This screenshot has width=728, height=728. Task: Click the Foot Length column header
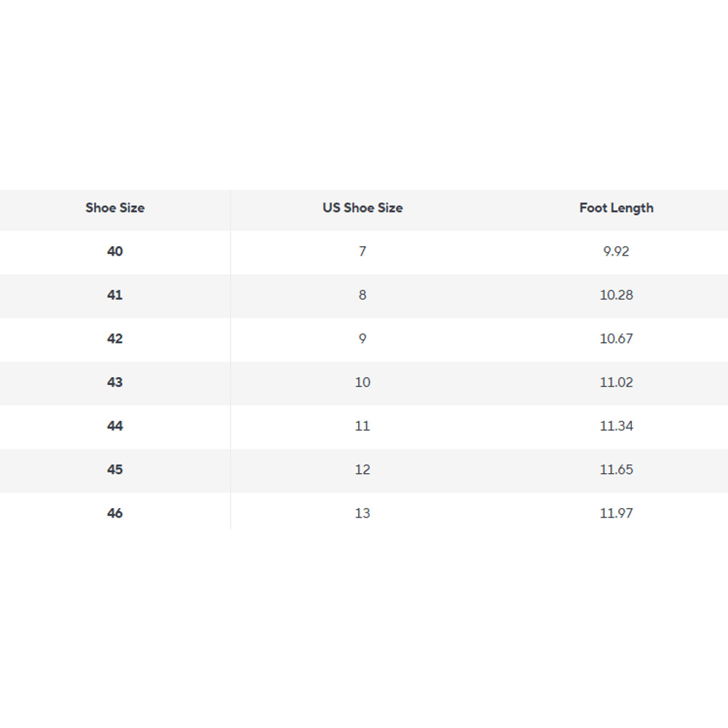tap(617, 207)
